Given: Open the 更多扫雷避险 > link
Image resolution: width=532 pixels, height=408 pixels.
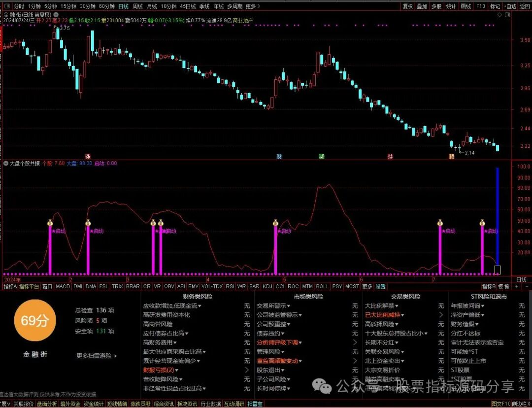Looking at the screenshot, I should (97, 356).
